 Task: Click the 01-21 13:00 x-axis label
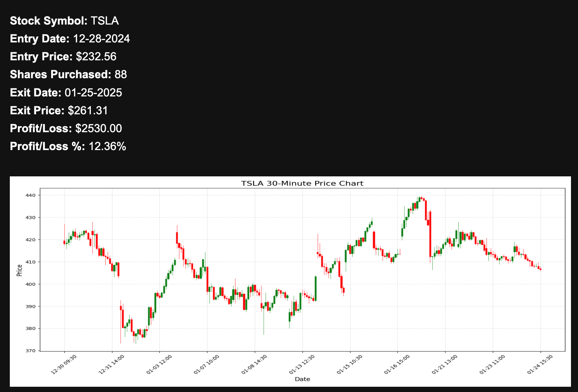click(x=445, y=364)
